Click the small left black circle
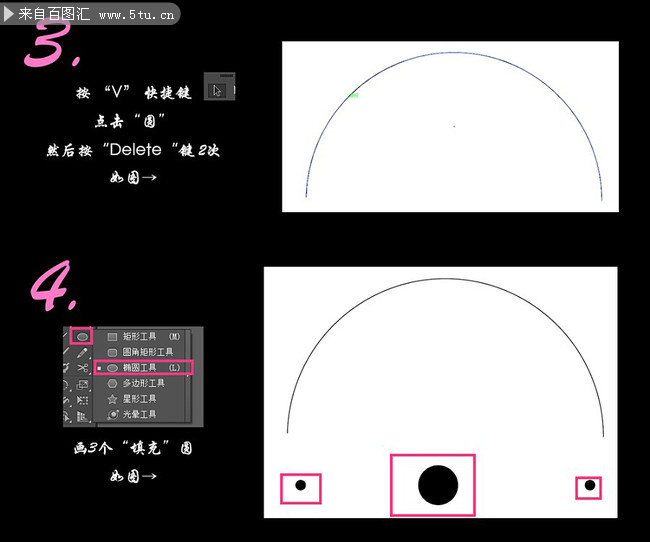650x542 pixels. tap(300, 485)
